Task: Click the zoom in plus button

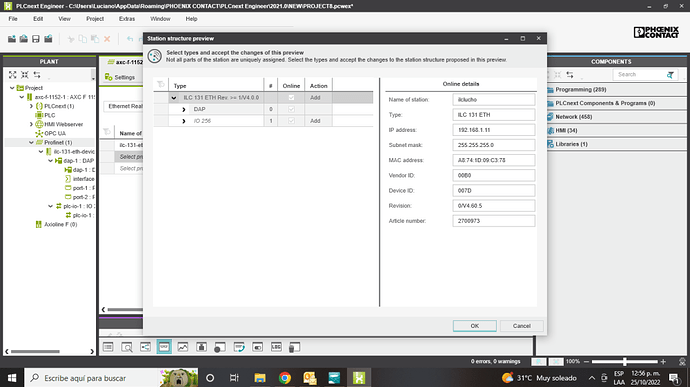Action: (x=663, y=361)
